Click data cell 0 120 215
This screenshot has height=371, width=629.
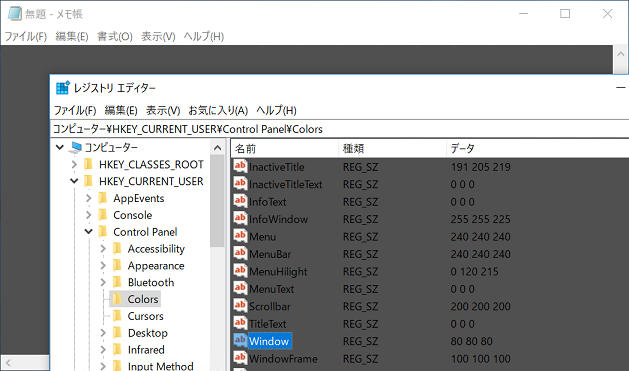pyautogui.click(x=474, y=272)
